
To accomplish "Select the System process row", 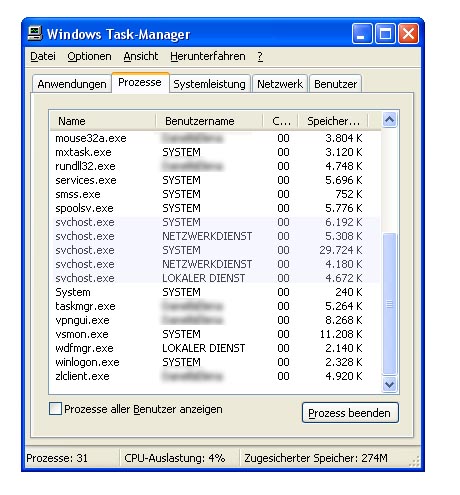I will (215, 292).
